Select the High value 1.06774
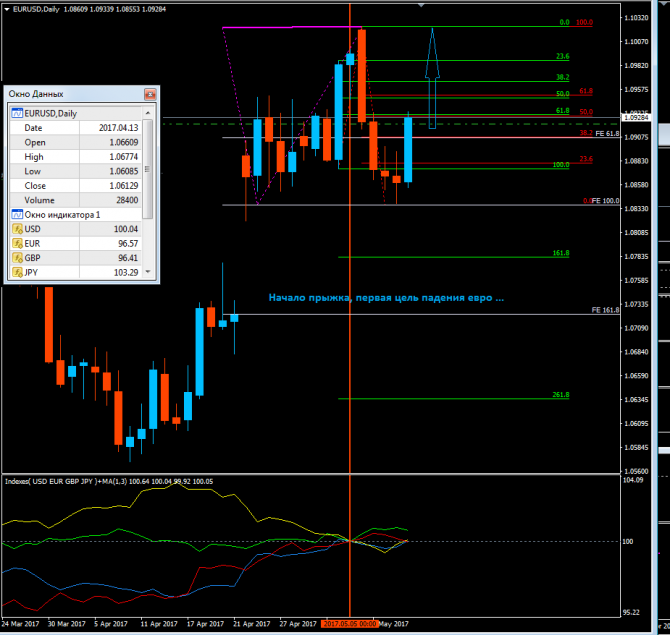This screenshot has height=635, width=670. tap(123, 157)
